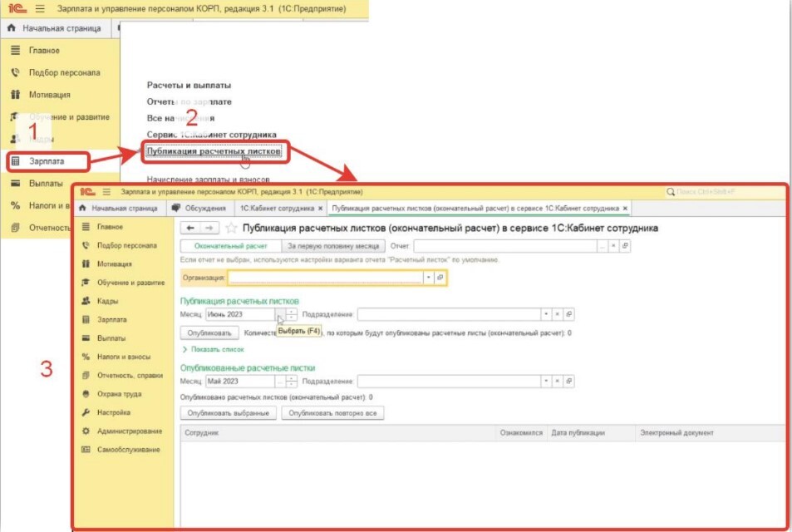
Task: Open the Организация dropdown arrow
Action: coord(428,278)
